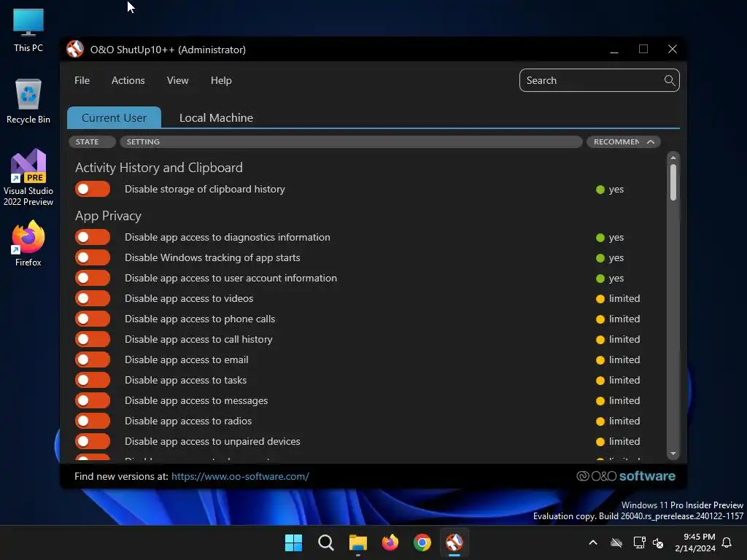Open taskbar Search

click(x=326, y=542)
